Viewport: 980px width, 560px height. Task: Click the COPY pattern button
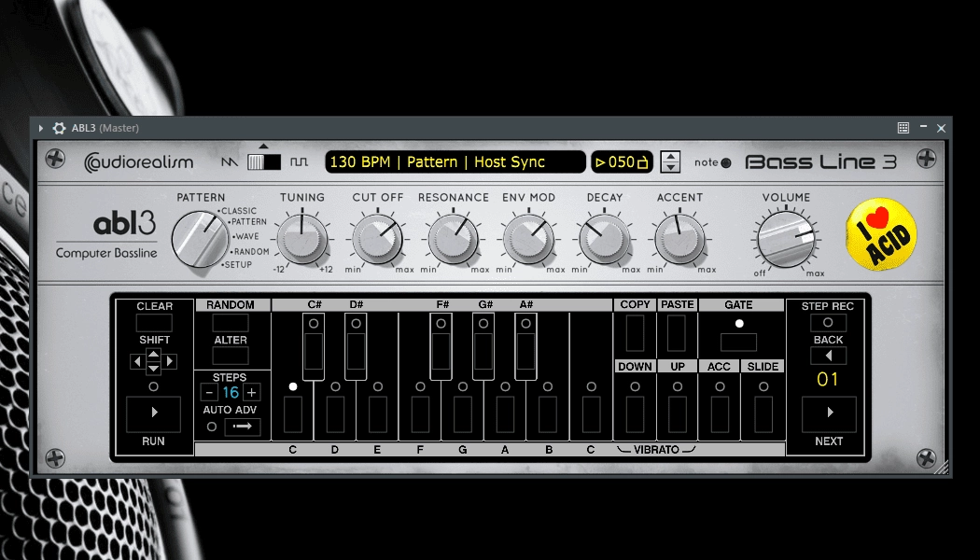(x=635, y=333)
